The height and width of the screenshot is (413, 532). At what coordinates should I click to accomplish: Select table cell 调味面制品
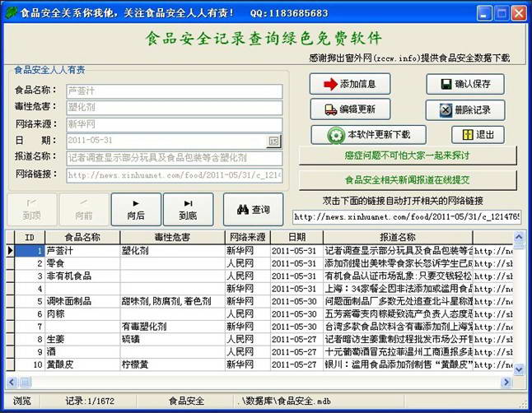point(82,301)
